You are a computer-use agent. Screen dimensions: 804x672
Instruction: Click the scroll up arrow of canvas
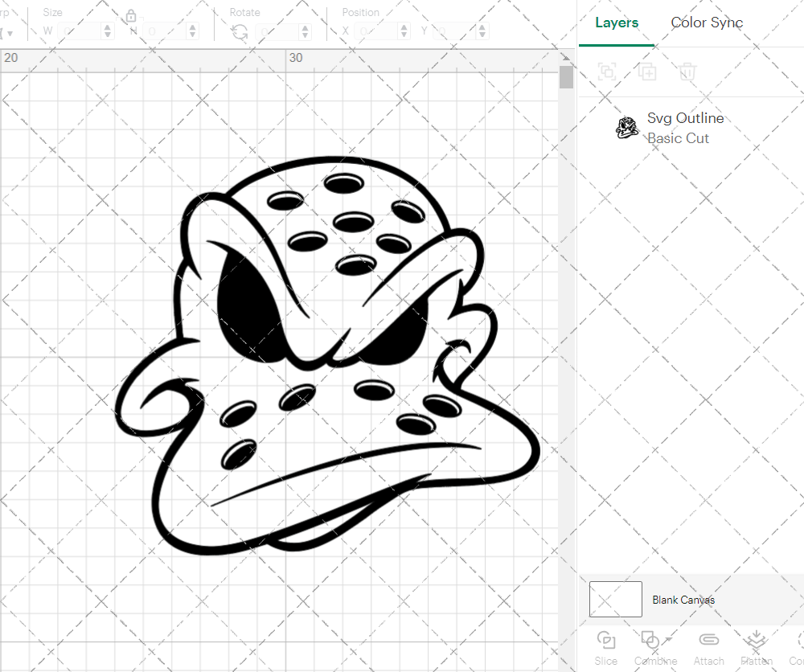[x=566, y=57]
